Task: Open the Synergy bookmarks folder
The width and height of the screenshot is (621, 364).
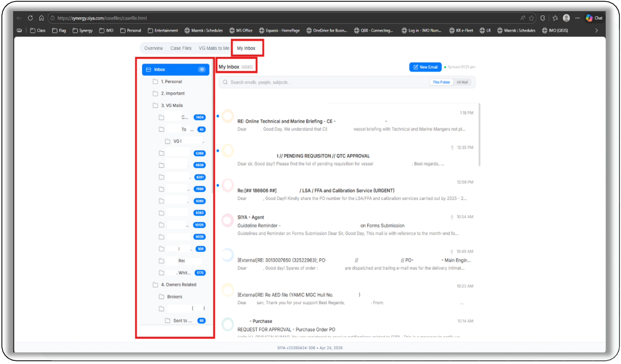Action: coord(83,30)
